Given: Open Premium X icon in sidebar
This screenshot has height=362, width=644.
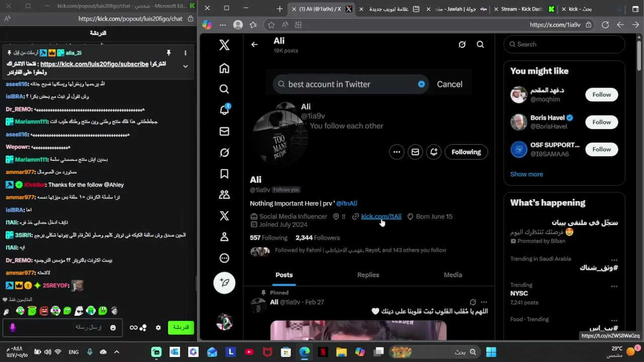Looking at the screenshot, I should pyautogui.click(x=224, y=216).
